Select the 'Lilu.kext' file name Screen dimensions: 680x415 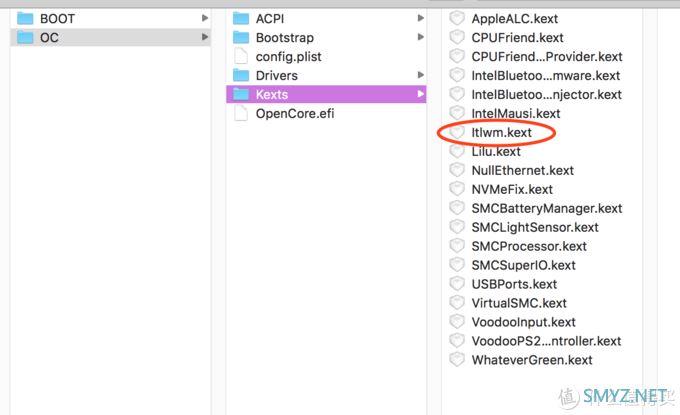click(496, 152)
